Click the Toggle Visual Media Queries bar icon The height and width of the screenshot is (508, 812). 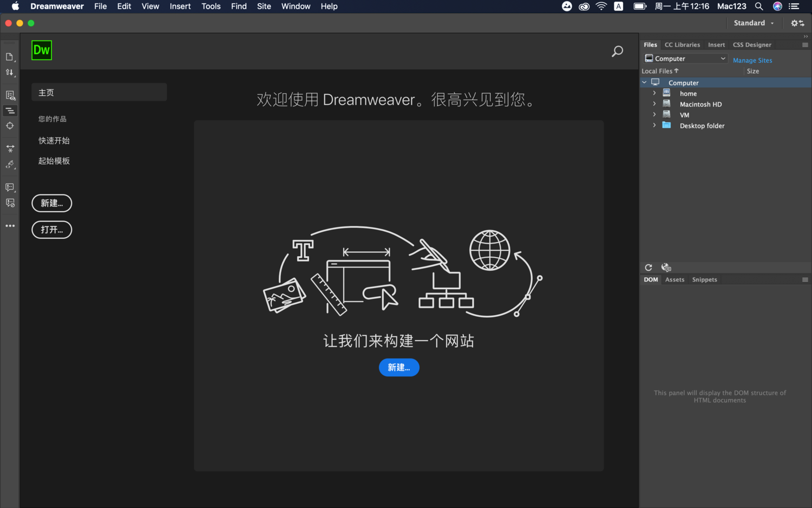(x=10, y=110)
